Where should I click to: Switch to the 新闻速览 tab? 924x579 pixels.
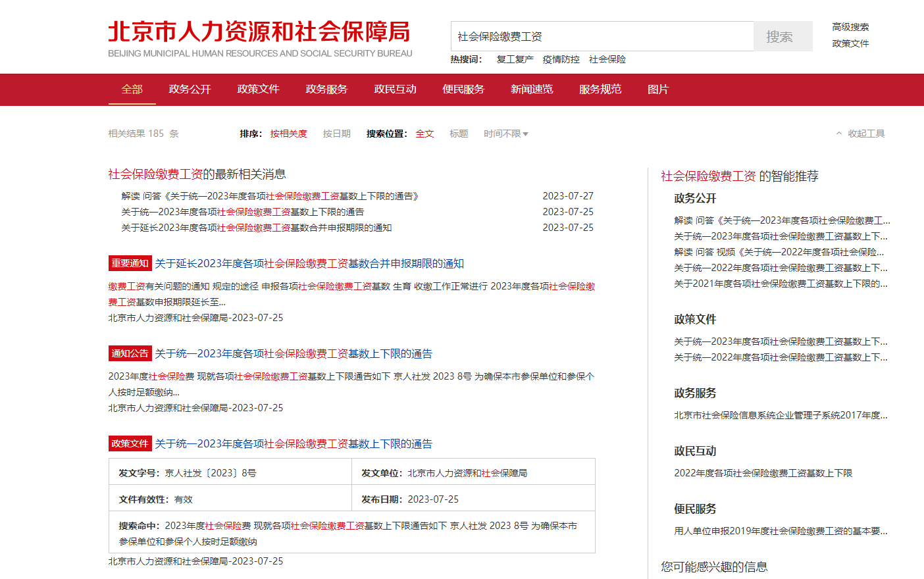point(532,89)
